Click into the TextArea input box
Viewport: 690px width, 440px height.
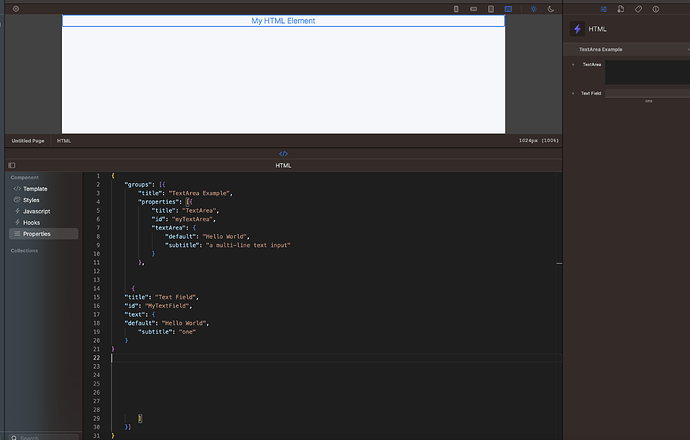coord(647,72)
